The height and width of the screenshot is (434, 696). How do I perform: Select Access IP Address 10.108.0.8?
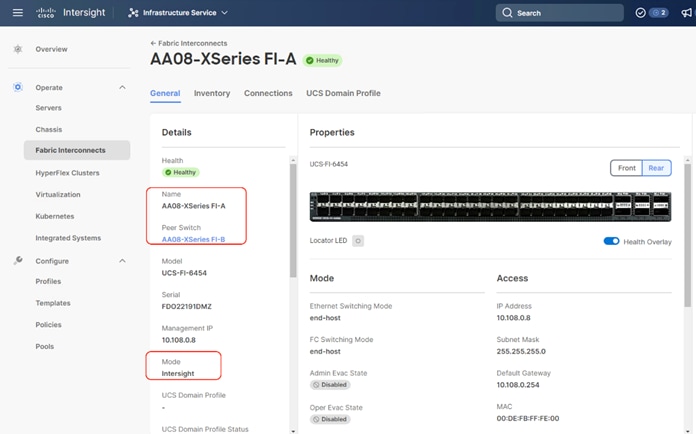pyautogui.click(x=514, y=318)
